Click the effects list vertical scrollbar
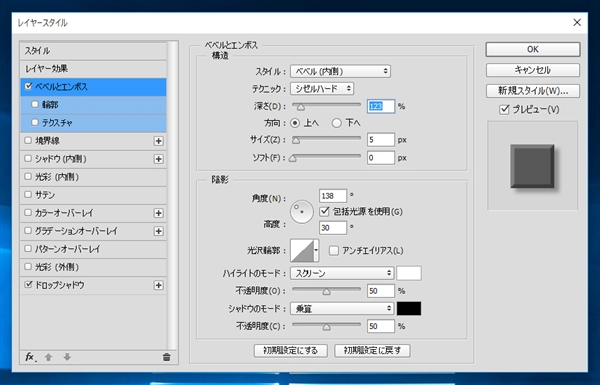Image resolution: width=600 pixels, height=385 pixels. 173,195
